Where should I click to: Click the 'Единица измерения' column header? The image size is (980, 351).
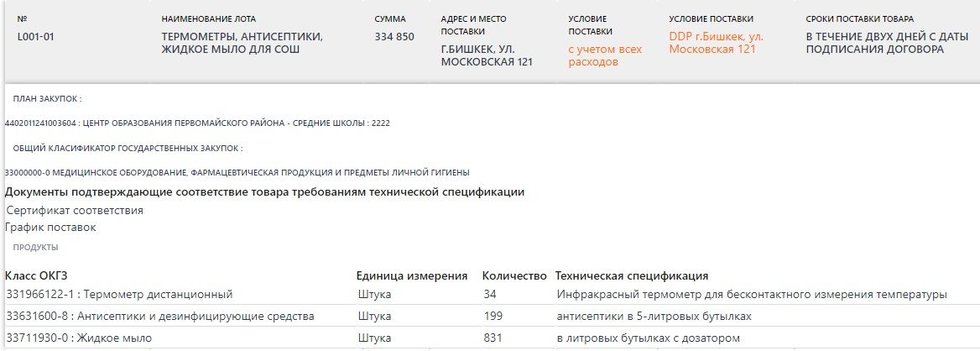[411, 276]
